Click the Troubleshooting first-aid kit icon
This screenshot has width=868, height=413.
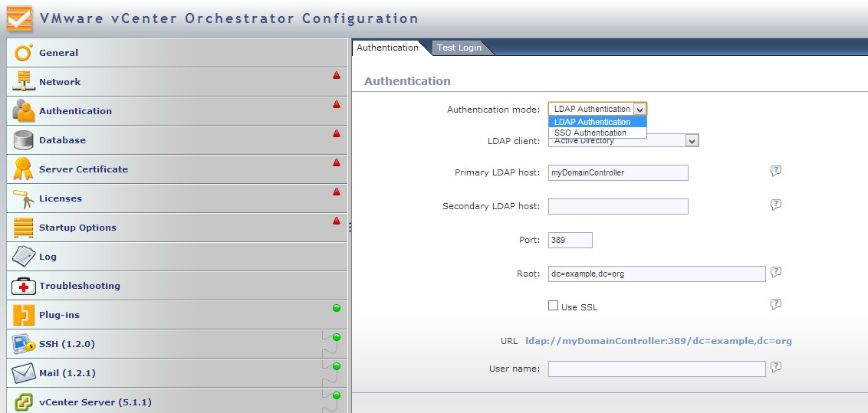(24, 287)
